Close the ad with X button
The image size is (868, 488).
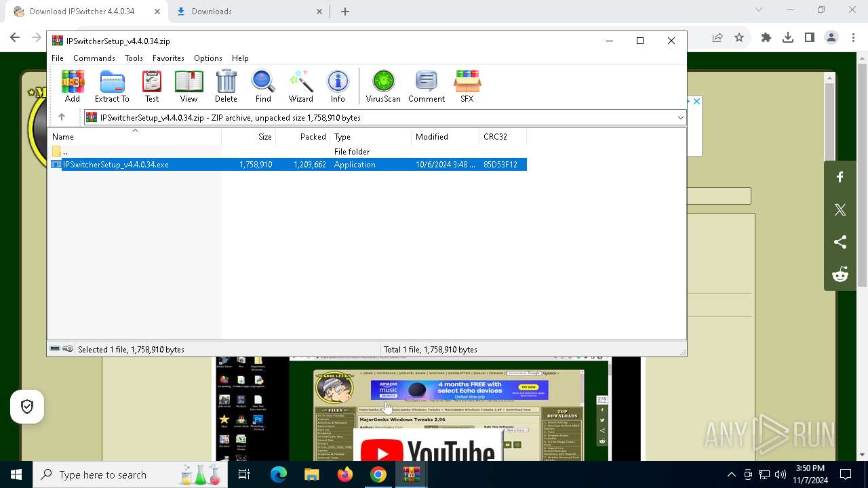coord(696,101)
